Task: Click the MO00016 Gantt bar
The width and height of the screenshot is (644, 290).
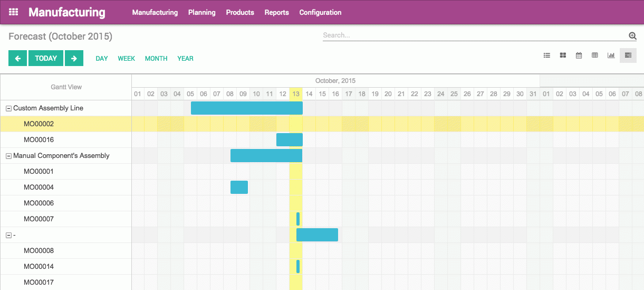Action: 289,140
